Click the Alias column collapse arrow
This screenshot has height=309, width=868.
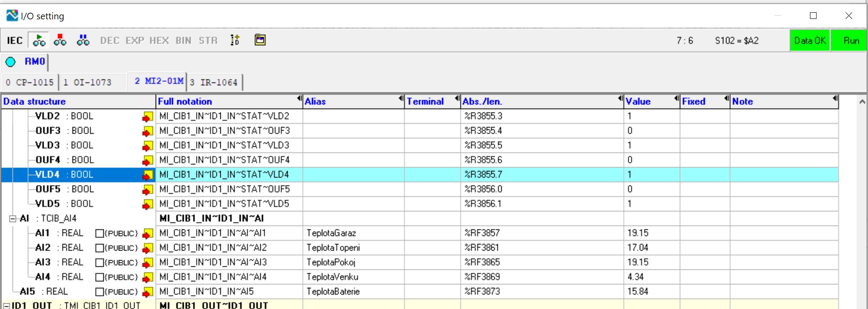(x=401, y=98)
